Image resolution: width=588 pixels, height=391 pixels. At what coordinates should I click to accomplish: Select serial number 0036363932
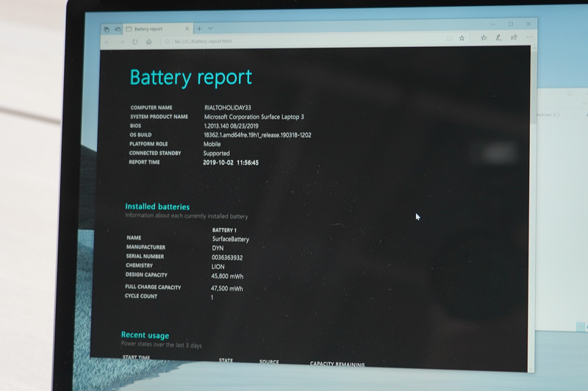tap(227, 257)
